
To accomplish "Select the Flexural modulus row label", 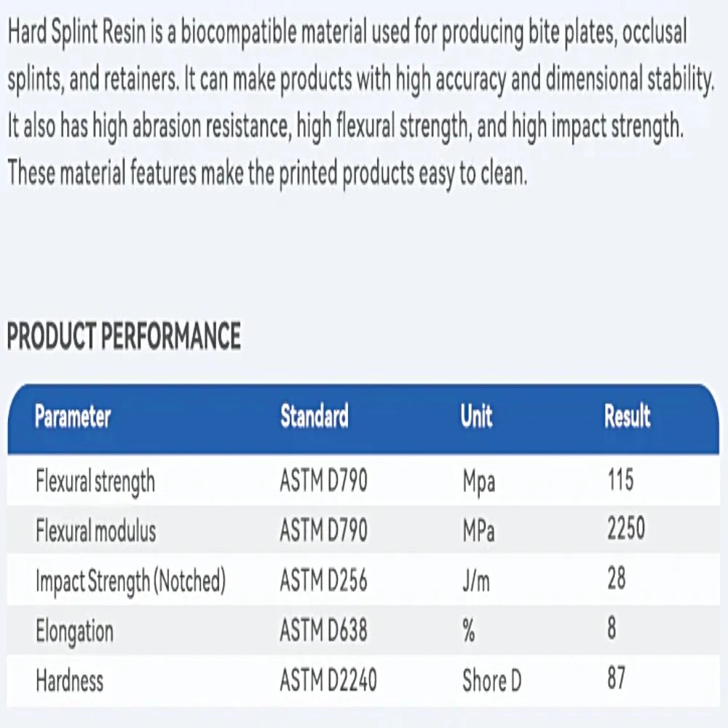I will pyautogui.click(x=96, y=531).
